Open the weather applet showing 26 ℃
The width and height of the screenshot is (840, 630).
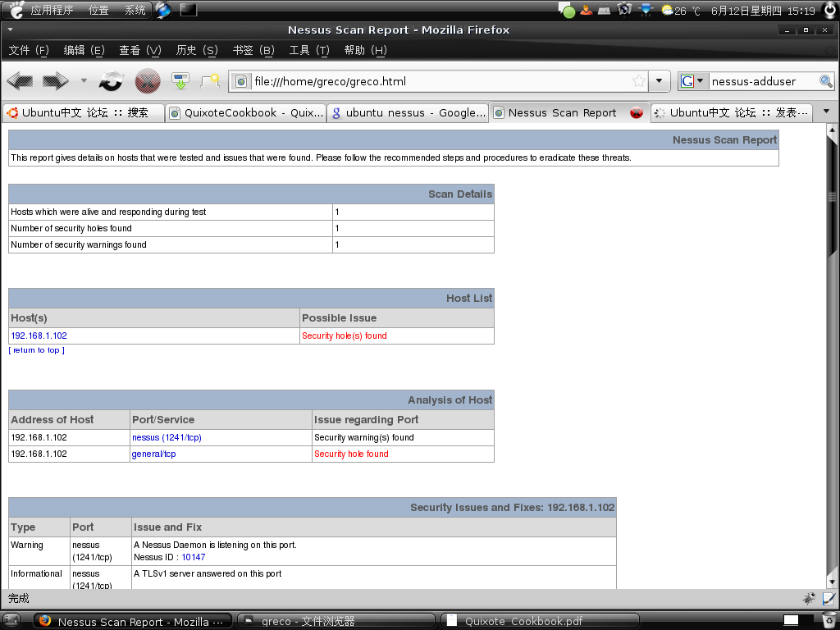pos(681,10)
